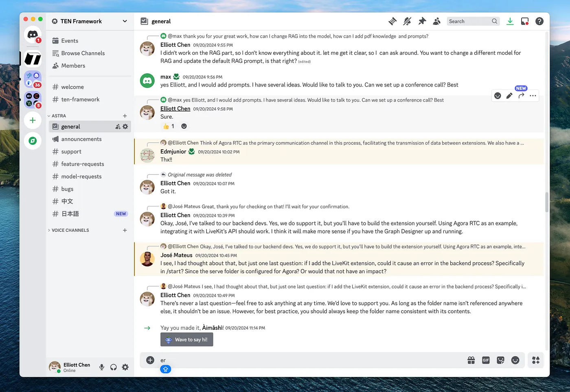Switch to welcome channel

90,87
